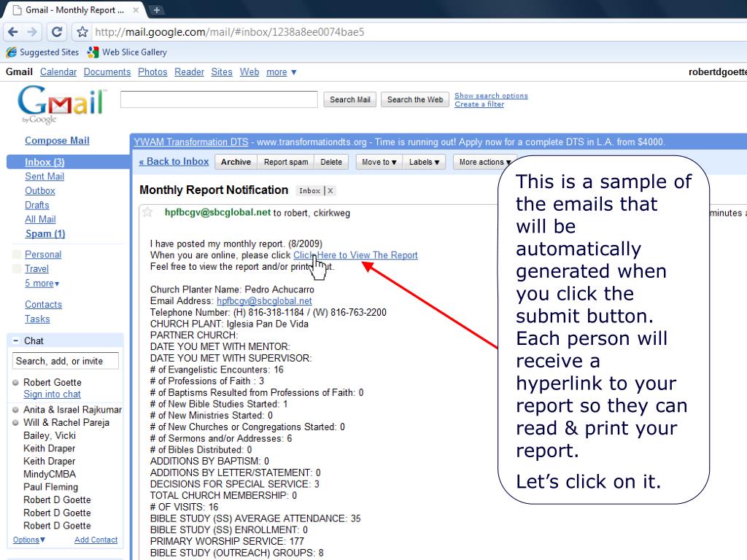Screen dimensions: 747x560
Task: Star the Monthly Report Notification message
Action: [x=147, y=212]
